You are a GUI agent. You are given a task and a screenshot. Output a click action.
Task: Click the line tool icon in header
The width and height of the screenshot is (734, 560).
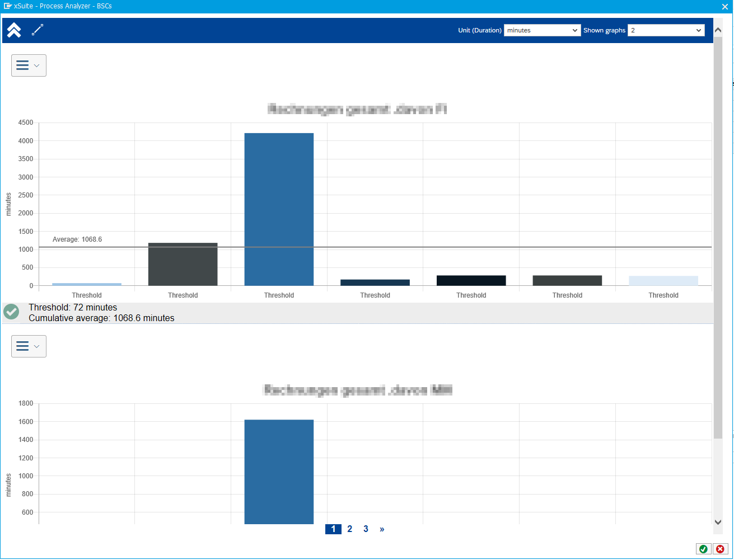pos(38,30)
